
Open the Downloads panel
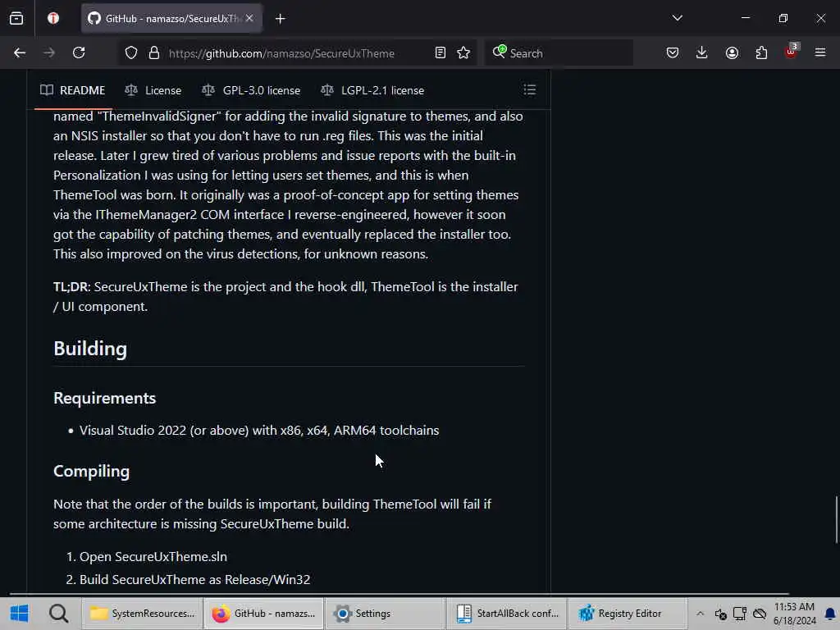click(x=702, y=53)
